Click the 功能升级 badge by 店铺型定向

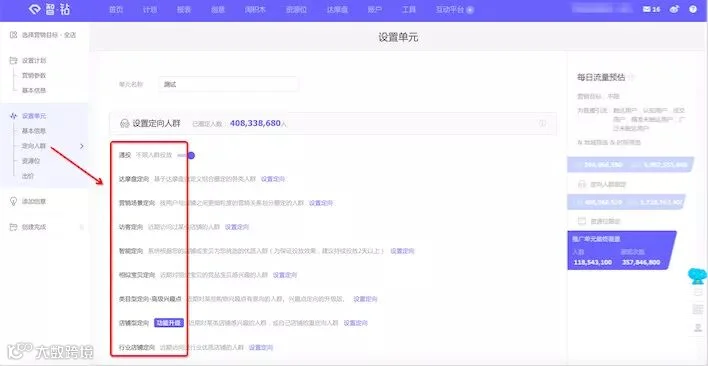pyautogui.click(x=169, y=323)
